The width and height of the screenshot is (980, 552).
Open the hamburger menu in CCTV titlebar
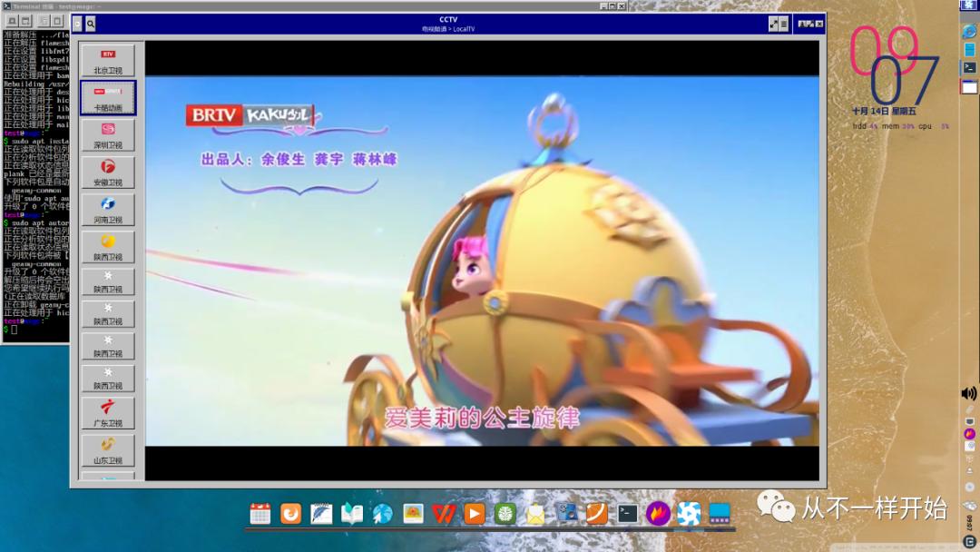[783, 24]
